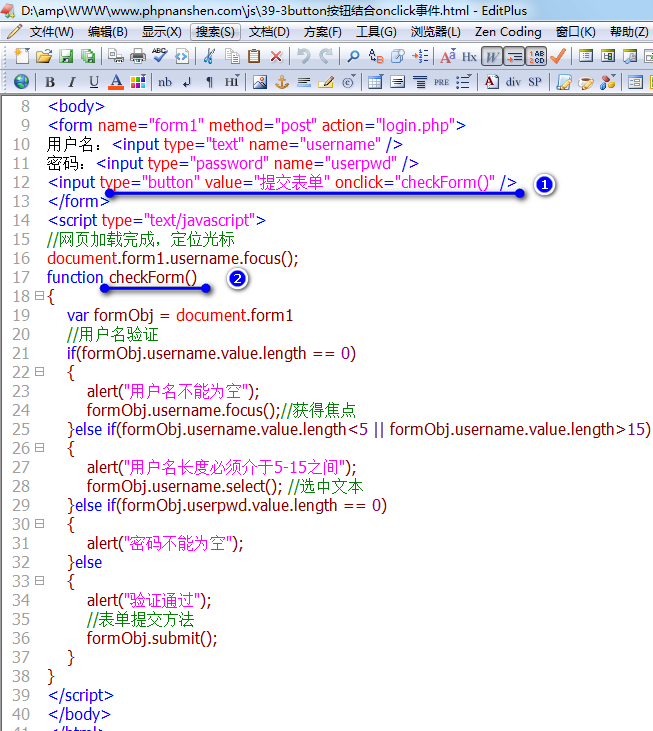The height and width of the screenshot is (731, 653).
Task: Toggle word wrap (W button)
Action: pos(492,56)
